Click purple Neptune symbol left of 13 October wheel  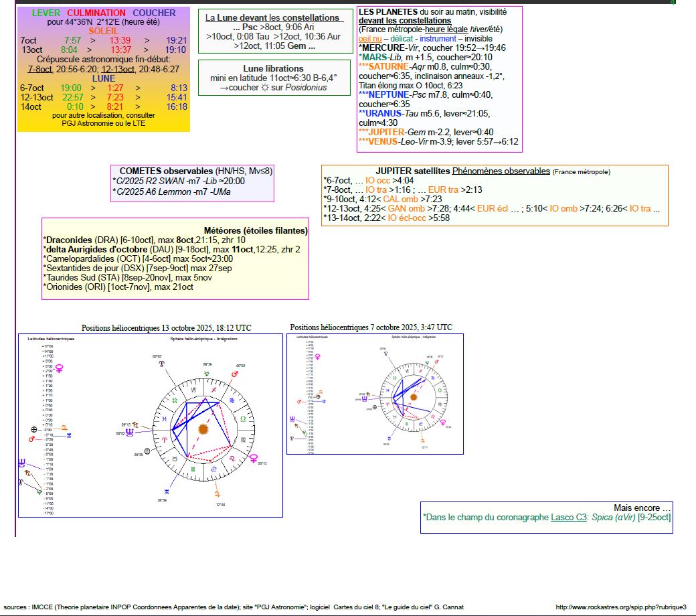129,433
